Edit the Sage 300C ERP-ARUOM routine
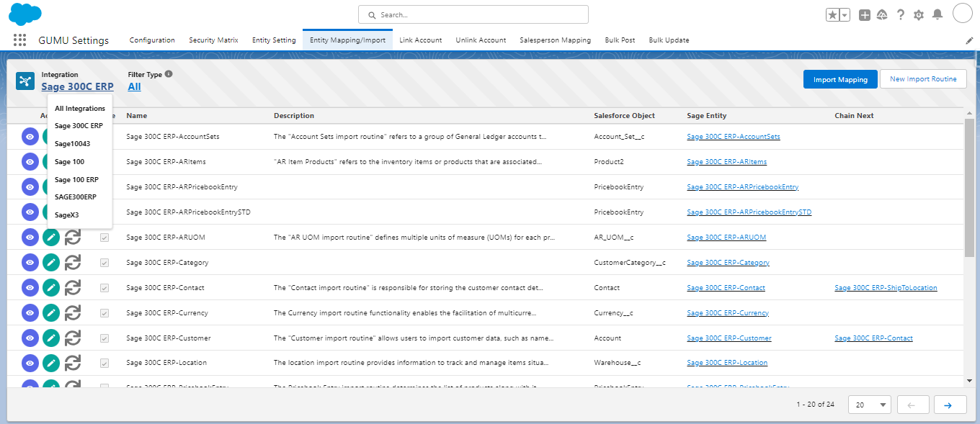Screen dimensions: 980x424 pos(50,238)
